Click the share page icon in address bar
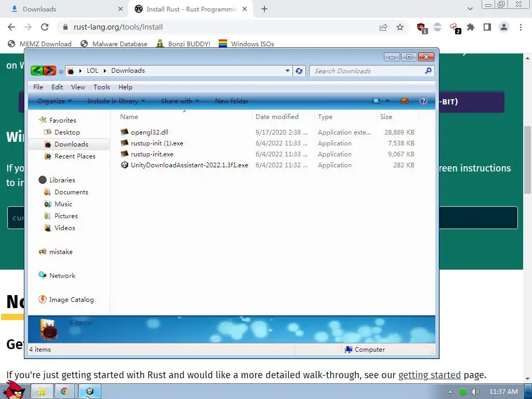532x399 pixels. click(x=383, y=27)
